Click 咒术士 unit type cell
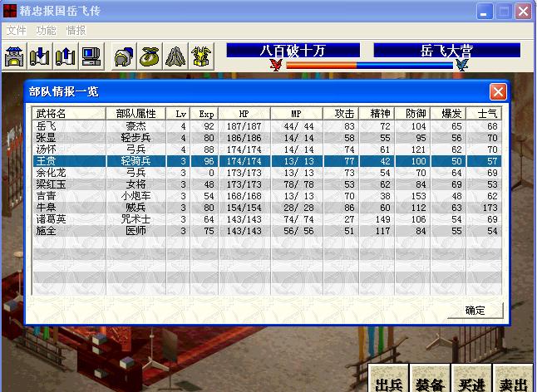The height and width of the screenshot is (392, 537). (x=135, y=219)
